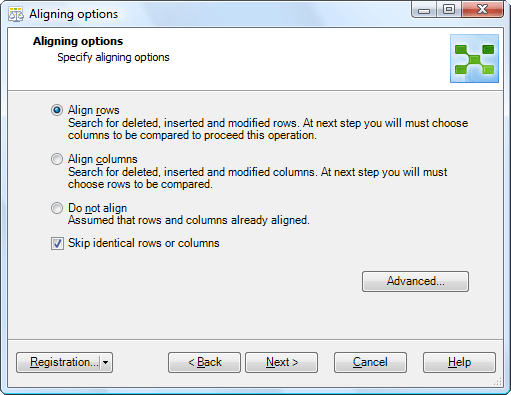Click the Do not align label text

[97, 208]
